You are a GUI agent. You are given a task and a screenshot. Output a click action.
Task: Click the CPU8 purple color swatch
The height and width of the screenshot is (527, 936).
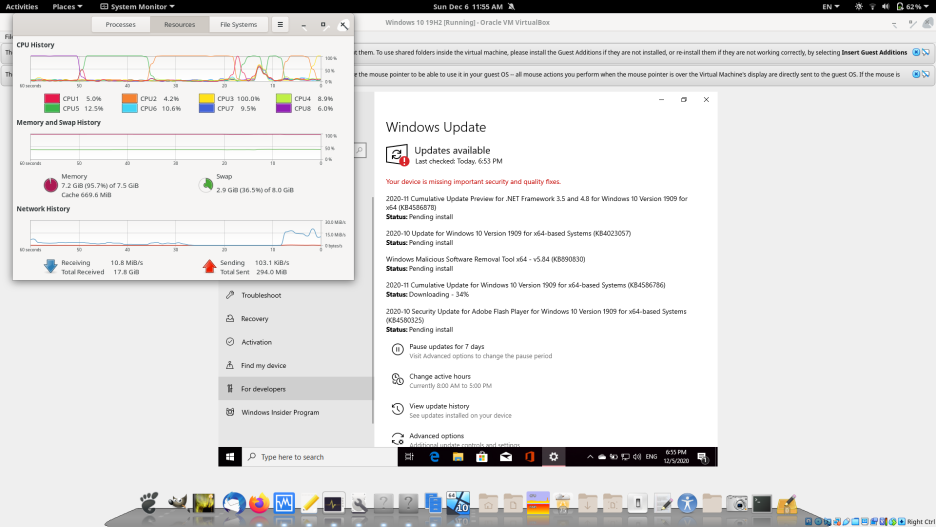(284, 108)
